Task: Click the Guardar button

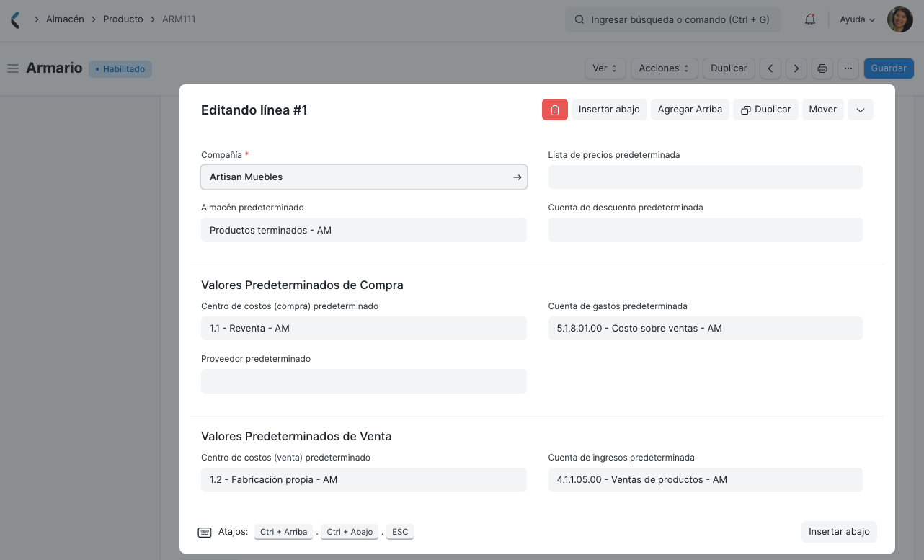Action: pyautogui.click(x=889, y=68)
